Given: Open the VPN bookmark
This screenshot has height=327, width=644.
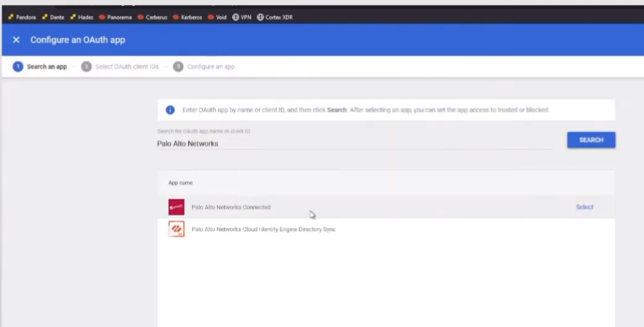Looking at the screenshot, I should tap(242, 17).
